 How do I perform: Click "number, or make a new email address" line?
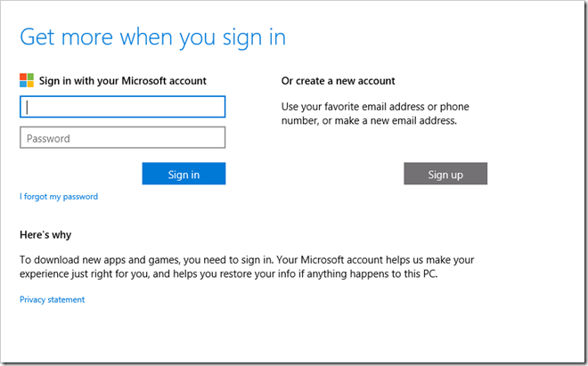(x=369, y=121)
